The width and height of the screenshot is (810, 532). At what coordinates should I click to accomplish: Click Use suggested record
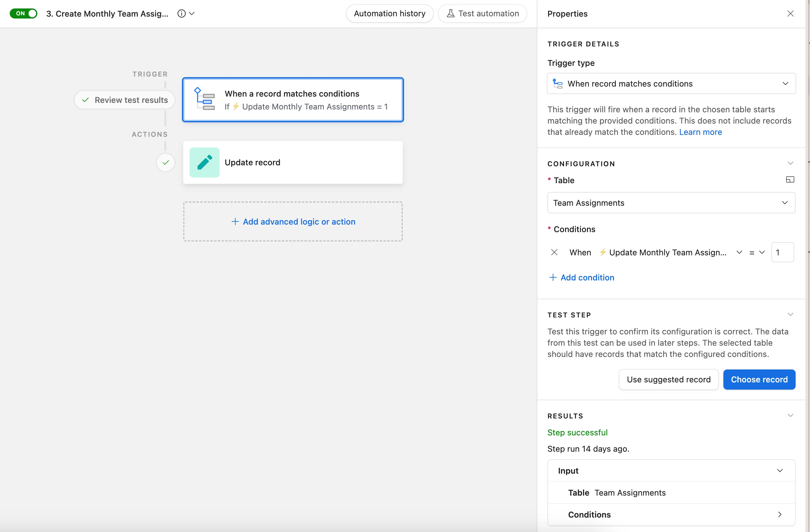point(669,380)
